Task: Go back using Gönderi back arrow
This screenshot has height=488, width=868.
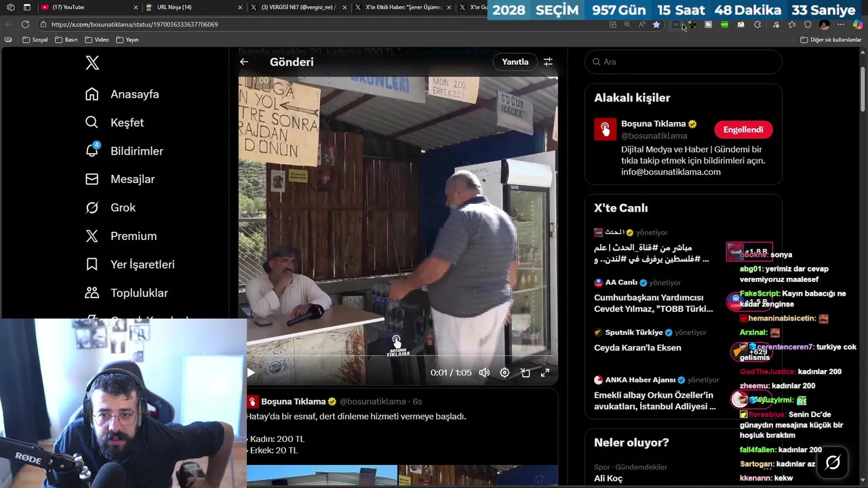Action: [244, 62]
